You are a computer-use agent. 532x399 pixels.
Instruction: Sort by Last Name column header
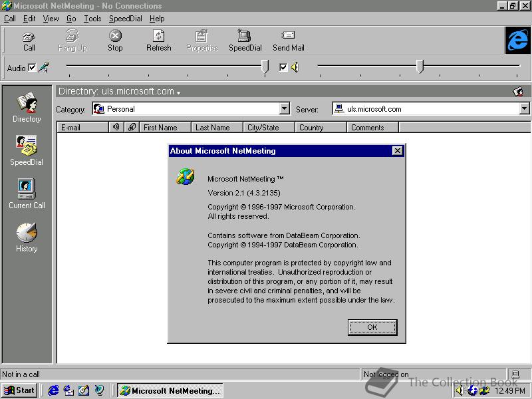[x=217, y=127]
